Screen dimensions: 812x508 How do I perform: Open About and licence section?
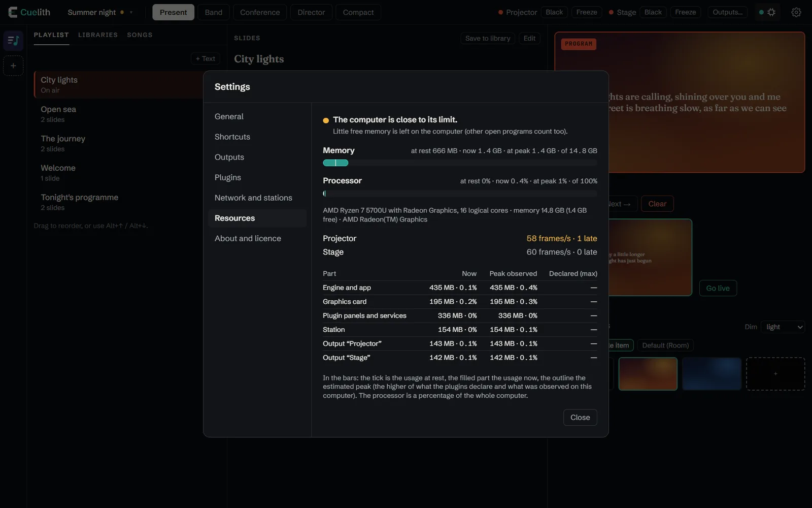click(x=257, y=238)
